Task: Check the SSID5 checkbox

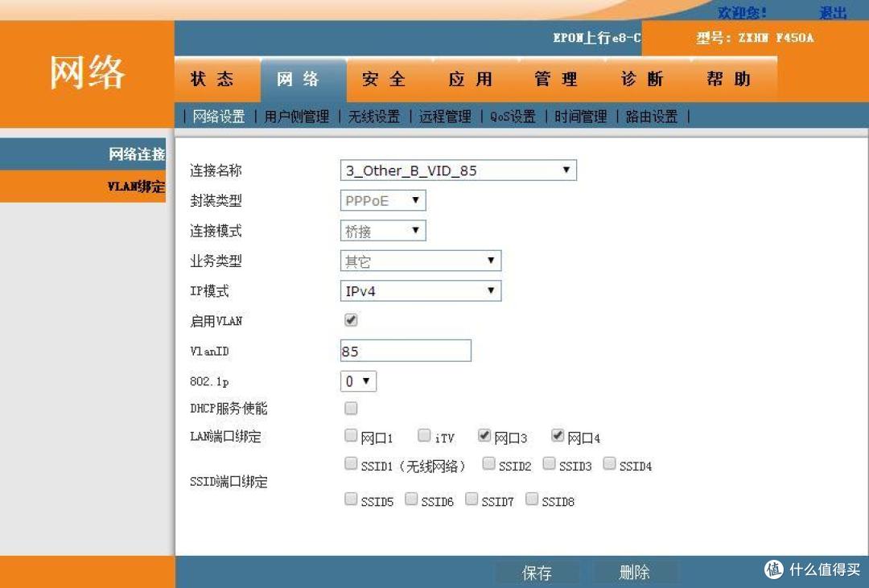Action: tap(351, 499)
